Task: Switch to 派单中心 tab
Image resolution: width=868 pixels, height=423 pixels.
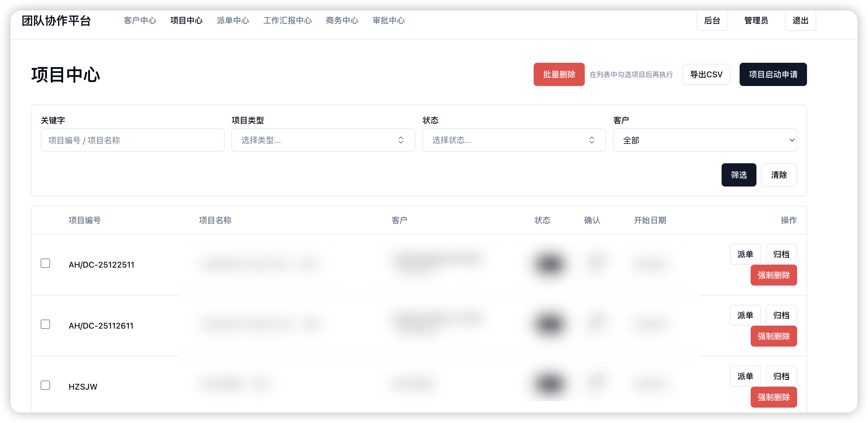Action: coord(232,21)
